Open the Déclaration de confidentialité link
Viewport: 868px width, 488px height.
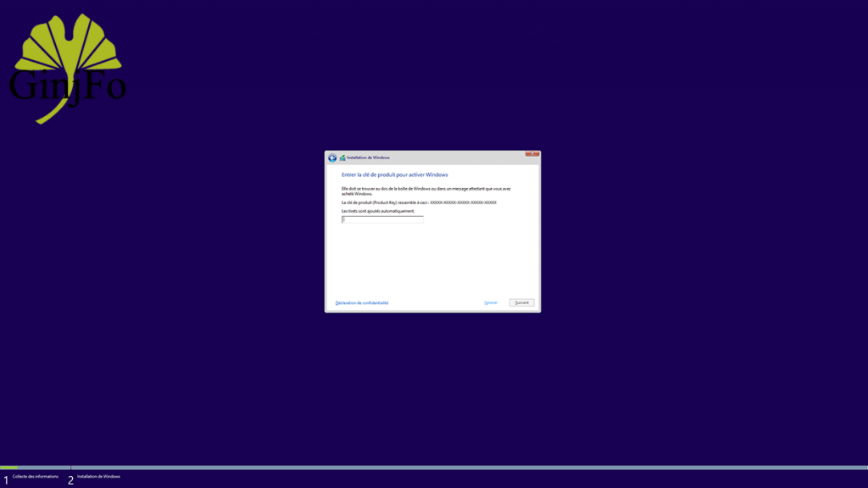click(362, 303)
